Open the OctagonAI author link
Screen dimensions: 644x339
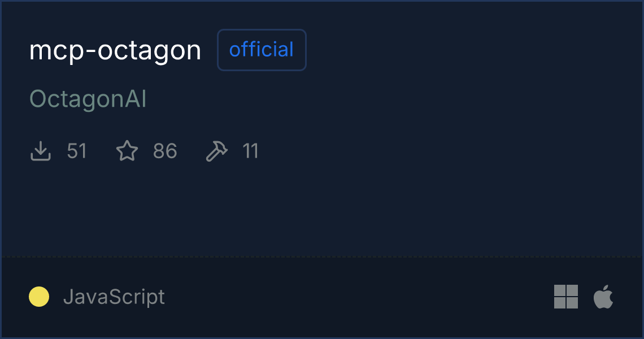(x=88, y=98)
